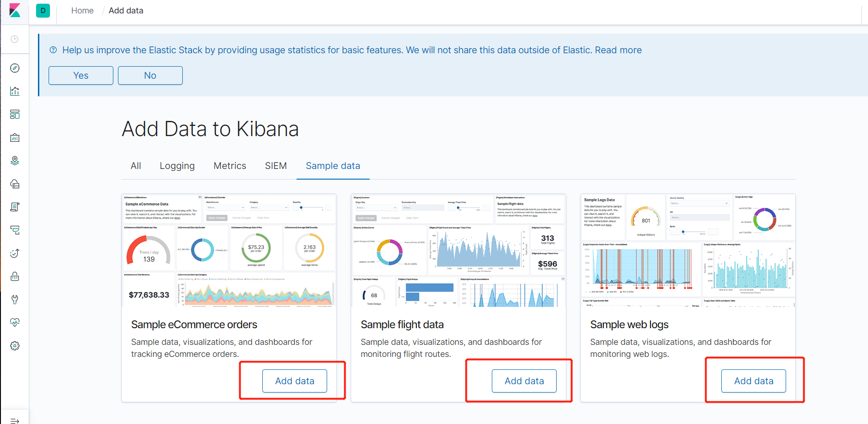Click No to decline usage statistics
The height and width of the screenshot is (424, 868).
tap(150, 75)
